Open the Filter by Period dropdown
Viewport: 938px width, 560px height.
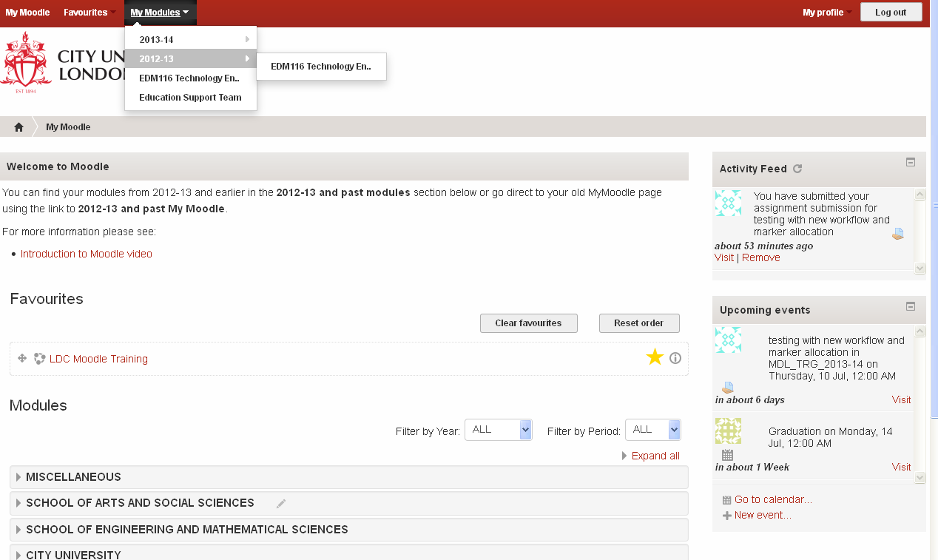pyautogui.click(x=653, y=430)
